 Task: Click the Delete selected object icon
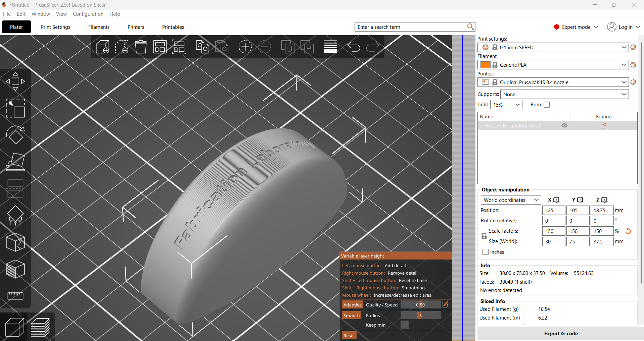click(x=122, y=47)
